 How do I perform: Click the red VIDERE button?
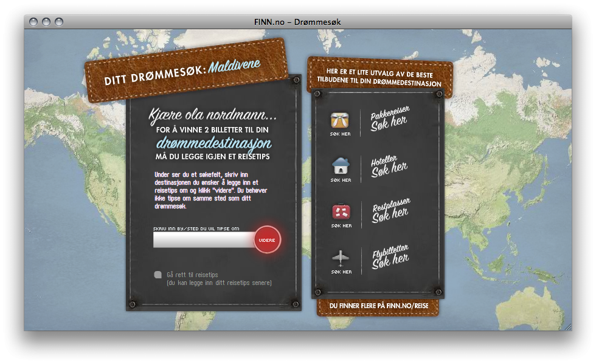point(267,240)
